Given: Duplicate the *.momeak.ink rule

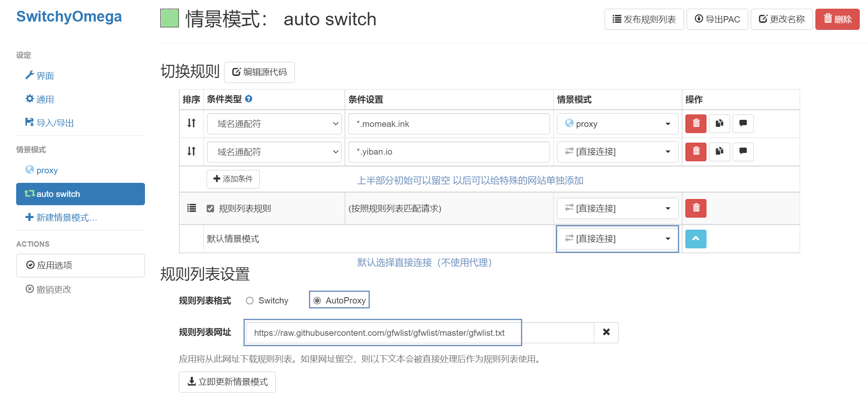Looking at the screenshot, I should (719, 124).
